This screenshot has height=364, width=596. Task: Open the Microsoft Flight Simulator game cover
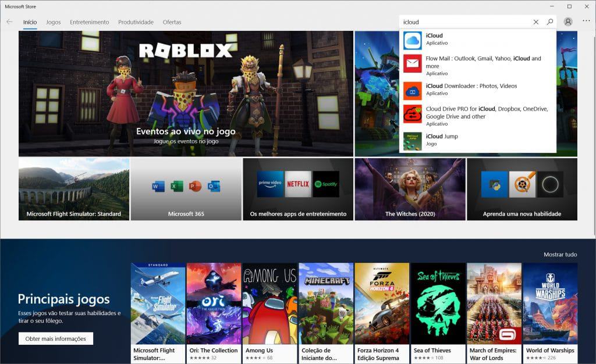point(158,304)
